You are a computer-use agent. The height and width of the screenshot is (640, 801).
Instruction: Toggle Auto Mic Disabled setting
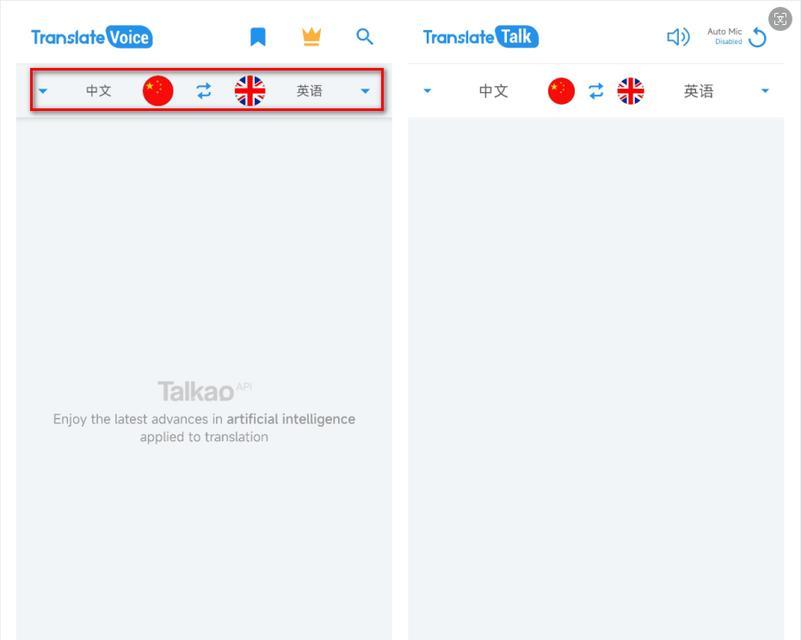click(x=724, y=36)
